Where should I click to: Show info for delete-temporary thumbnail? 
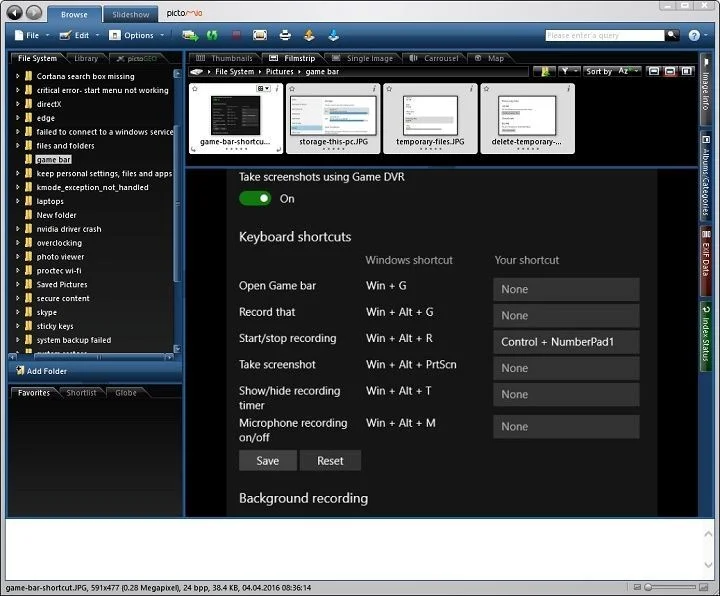[568, 89]
